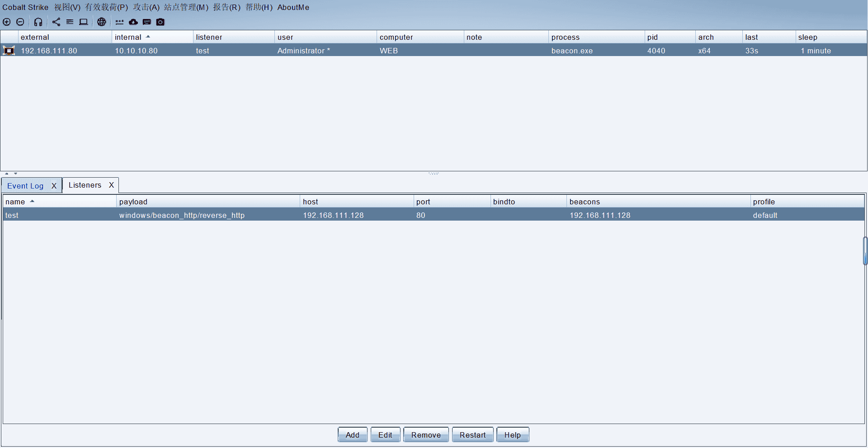Close the Listeners tab
The width and height of the screenshot is (868, 448).
[x=111, y=185]
